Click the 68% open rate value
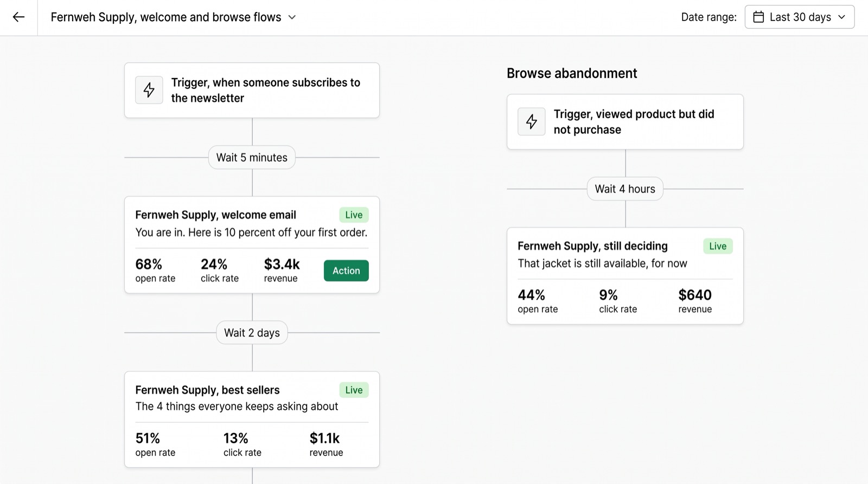This screenshot has height=484, width=868. (149, 264)
